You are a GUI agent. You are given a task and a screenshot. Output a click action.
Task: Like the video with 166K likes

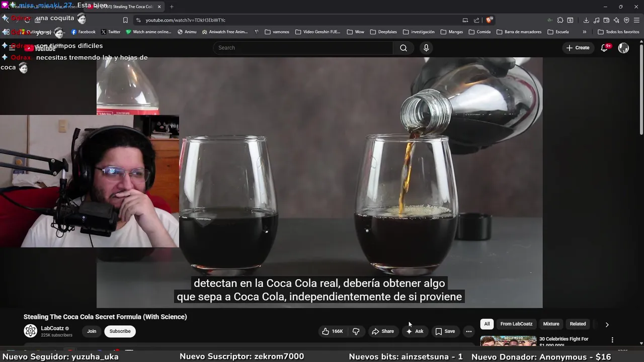pos(333,331)
